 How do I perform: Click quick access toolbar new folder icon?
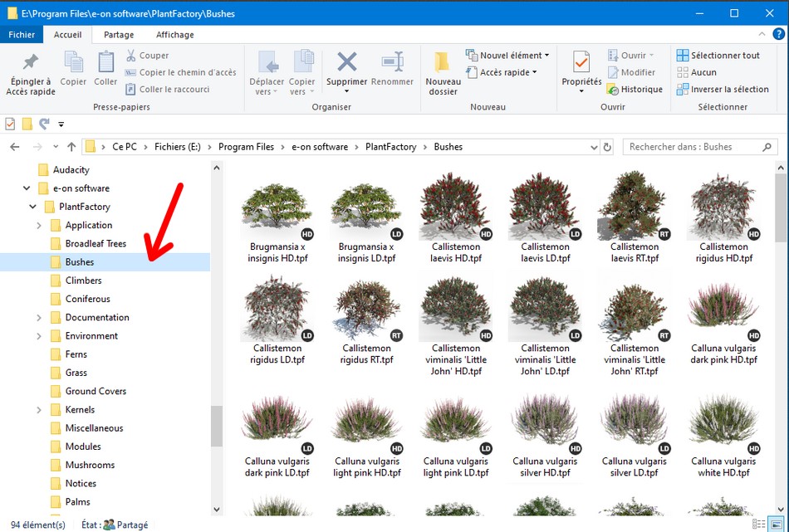27,124
